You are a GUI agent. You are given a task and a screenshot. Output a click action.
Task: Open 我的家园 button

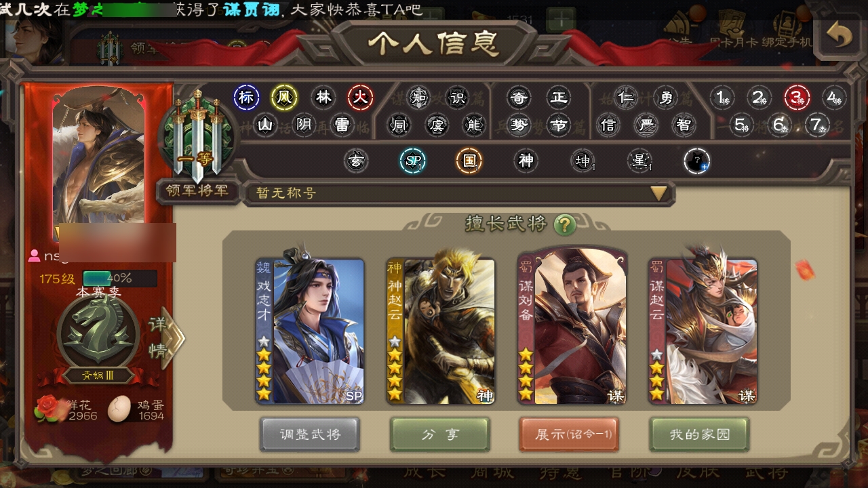[x=700, y=434]
